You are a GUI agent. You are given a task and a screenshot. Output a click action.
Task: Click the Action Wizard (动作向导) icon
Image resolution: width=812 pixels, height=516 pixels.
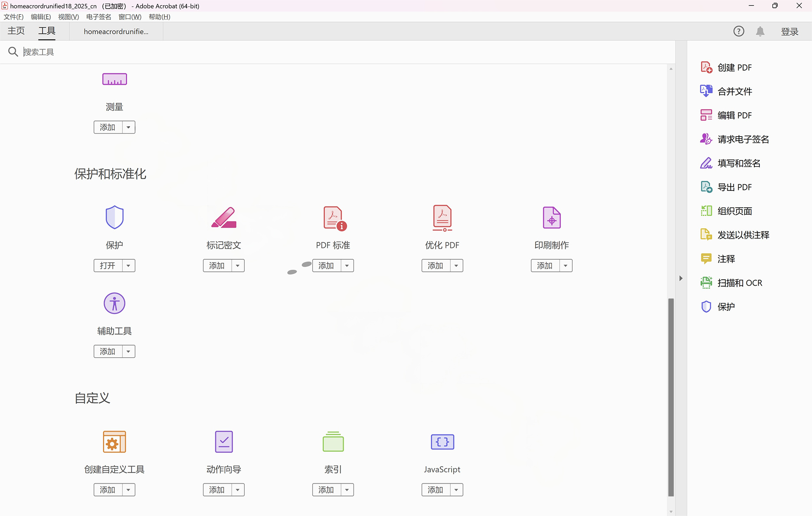[x=224, y=442]
